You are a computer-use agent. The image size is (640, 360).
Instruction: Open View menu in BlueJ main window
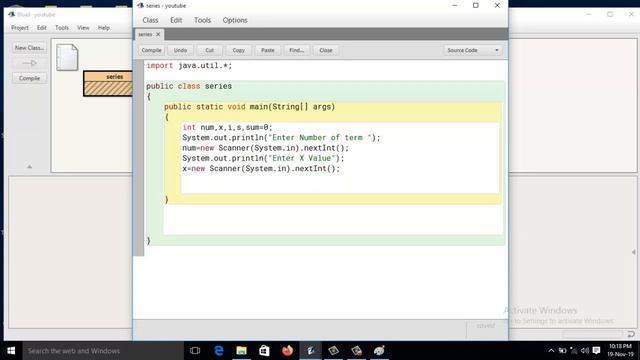83,28
